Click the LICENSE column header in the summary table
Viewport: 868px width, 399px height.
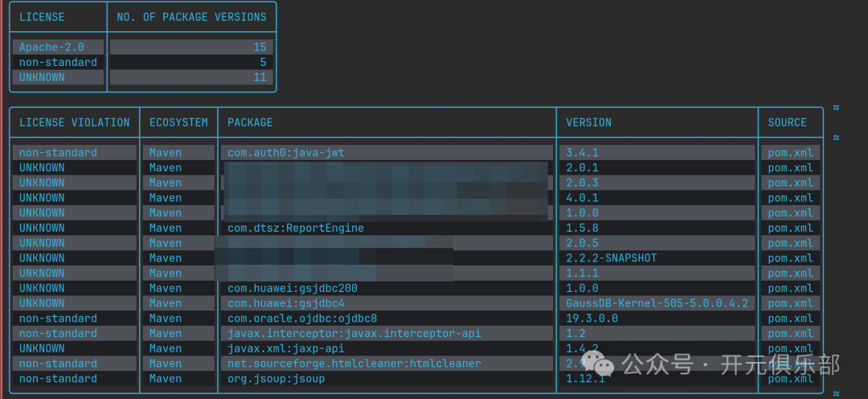42,17
